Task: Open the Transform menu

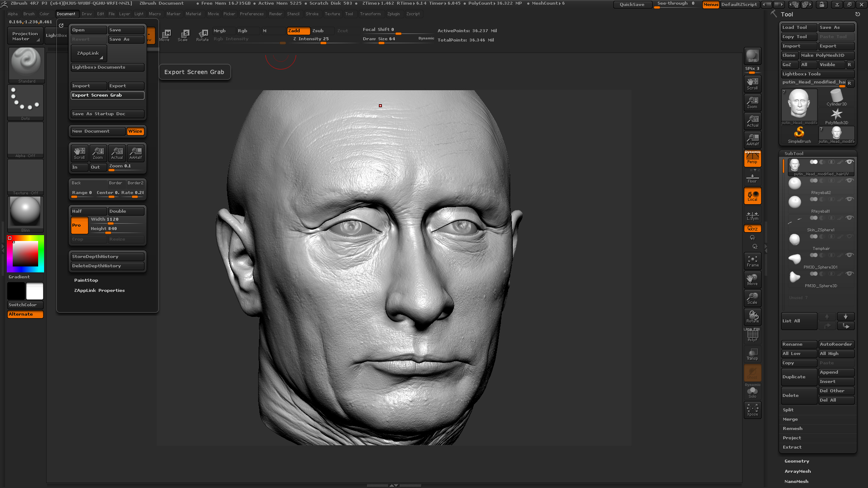Action: click(x=370, y=14)
